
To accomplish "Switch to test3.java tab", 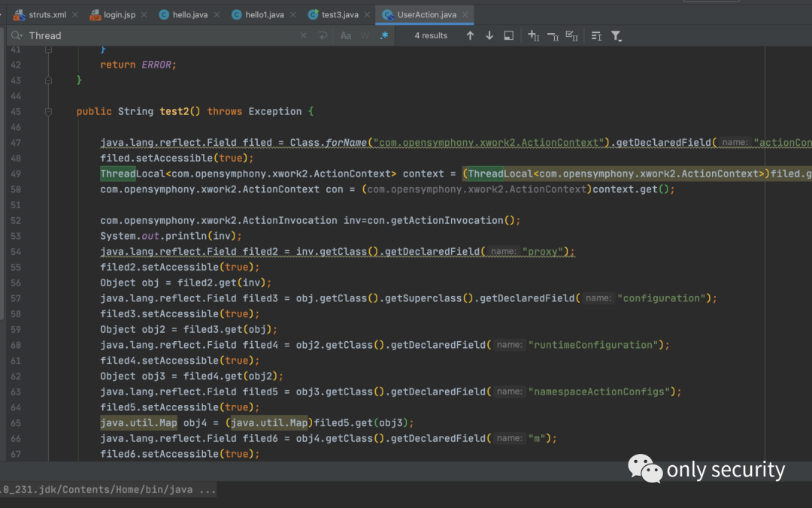I will click(x=341, y=14).
